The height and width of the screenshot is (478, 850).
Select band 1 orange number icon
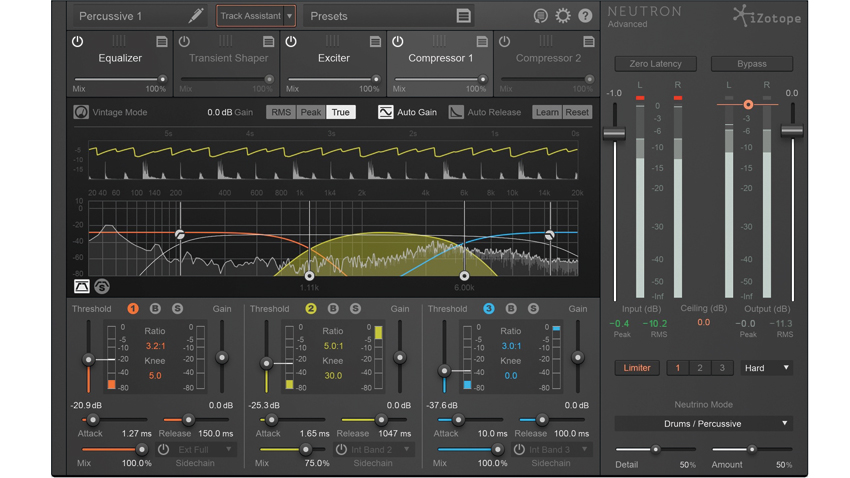[x=133, y=308]
